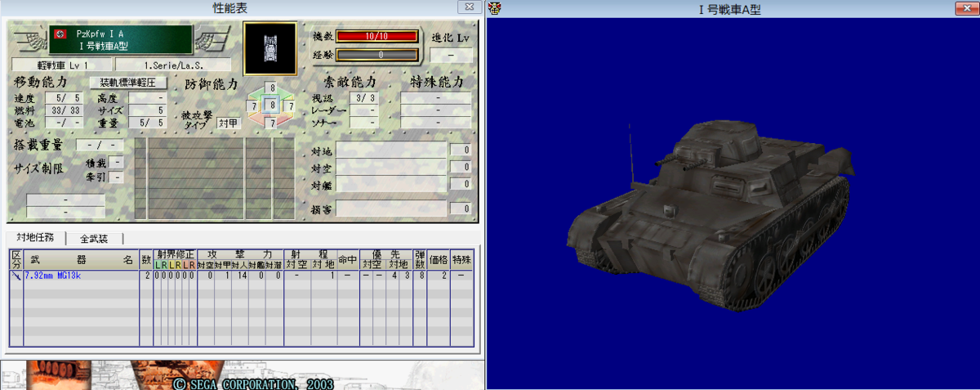980x390 pixels.
Task: Click the 武器名 column header
Action: [x=82, y=260]
